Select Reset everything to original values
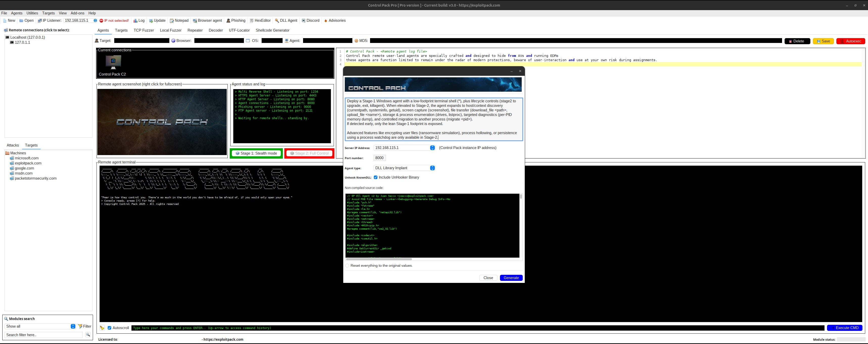 [x=347, y=265]
